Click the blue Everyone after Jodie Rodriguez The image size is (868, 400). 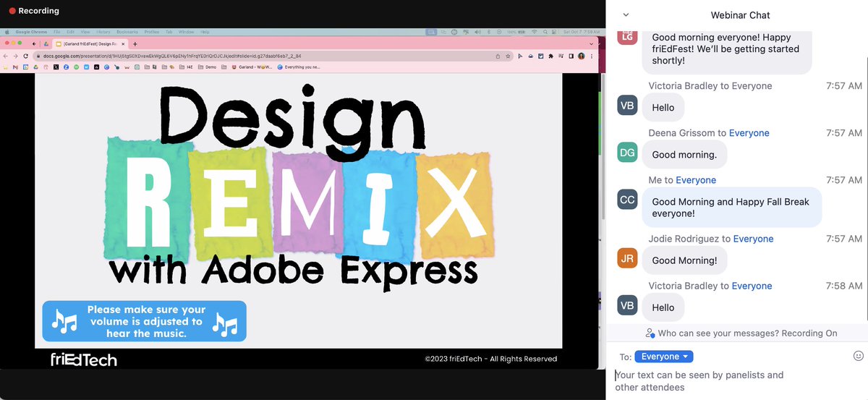pos(754,239)
